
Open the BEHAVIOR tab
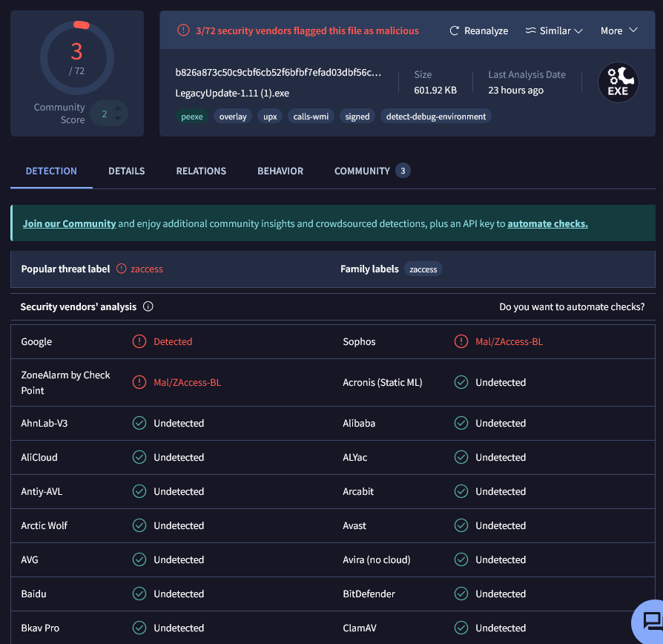(280, 171)
